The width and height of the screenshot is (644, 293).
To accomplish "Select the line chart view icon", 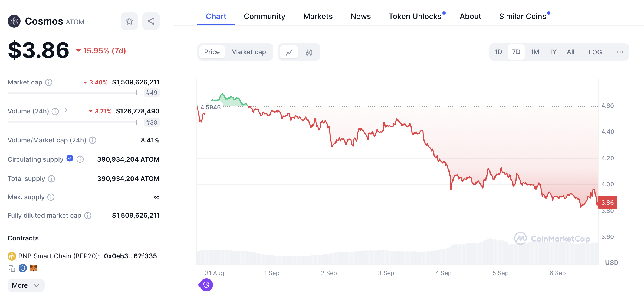I will coord(289,52).
